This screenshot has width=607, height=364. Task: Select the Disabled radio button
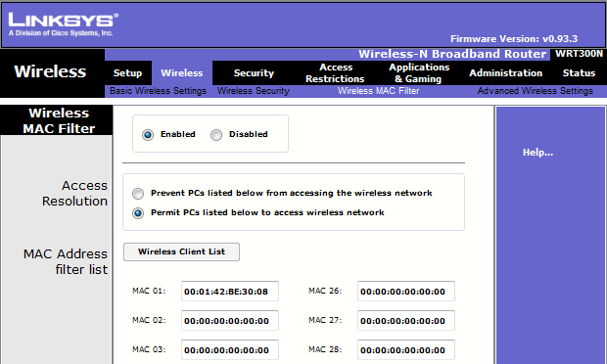pyautogui.click(x=216, y=135)
